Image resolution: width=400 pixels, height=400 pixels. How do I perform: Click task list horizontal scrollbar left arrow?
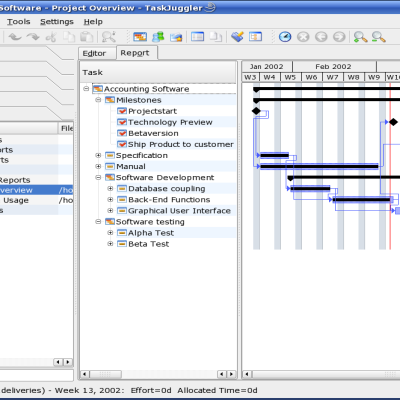pyautogui.click(x=84, y=374)
